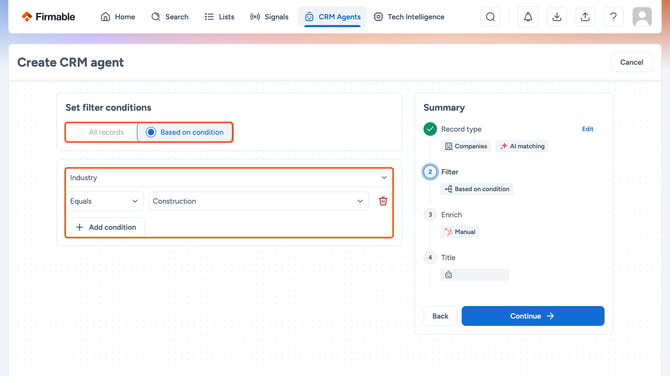Click the Firmable logo
670x376 pixels.
pos(48,17)
